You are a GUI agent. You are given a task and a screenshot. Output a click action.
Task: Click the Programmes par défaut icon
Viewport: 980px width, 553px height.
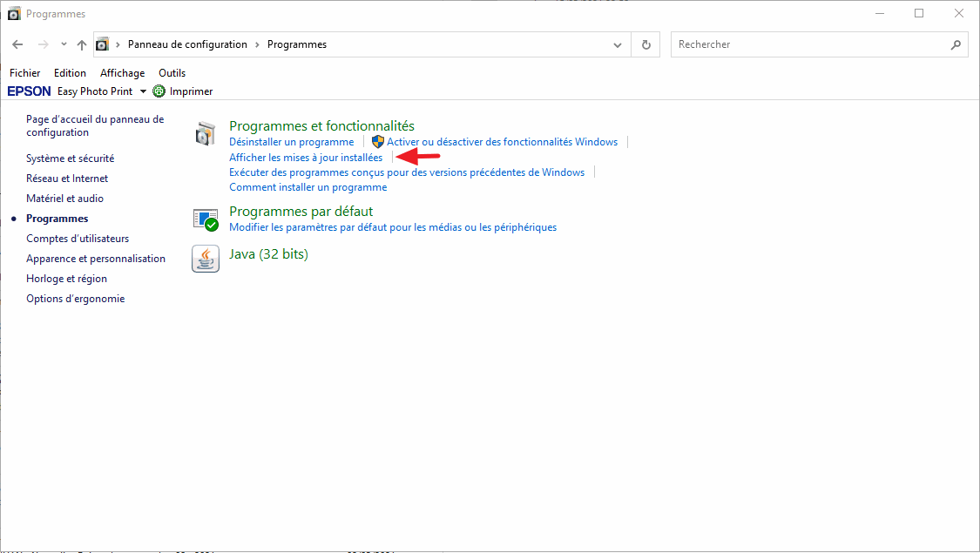pyautogui.click(x=206, y=220)
